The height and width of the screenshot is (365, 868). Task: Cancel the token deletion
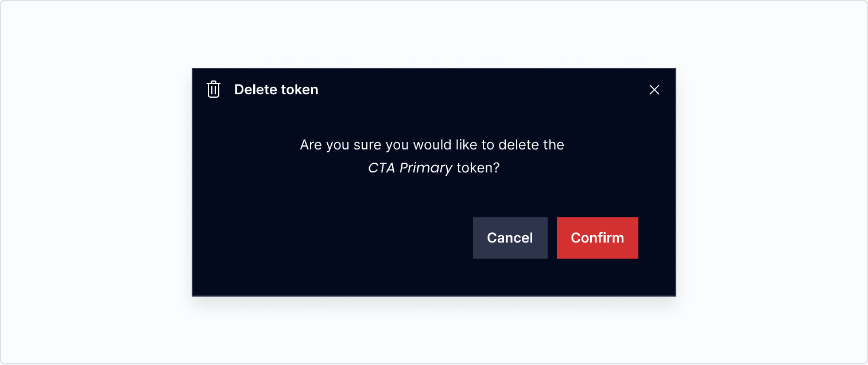click(x=510, y=238)
